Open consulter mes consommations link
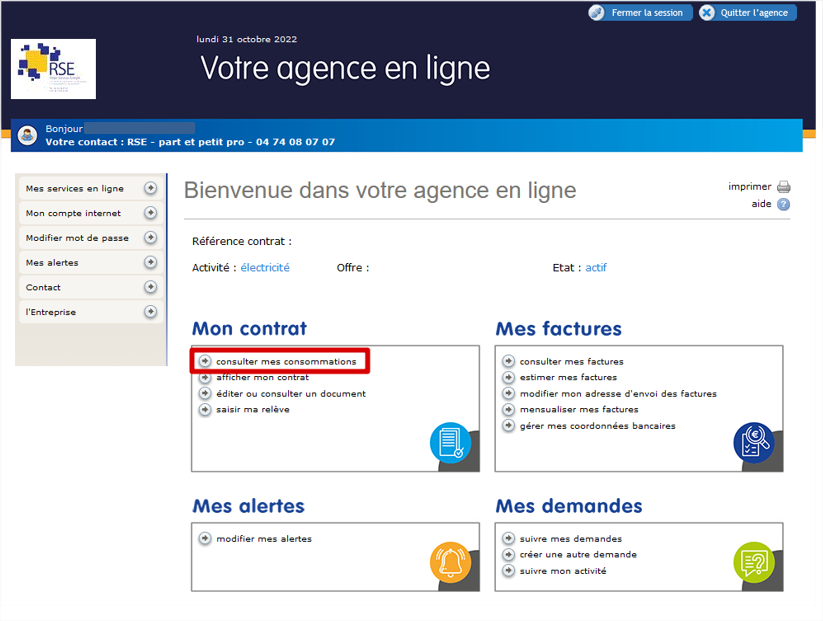Image resolution: width=823 pixels, height=621 pixels. click(286, 362)
